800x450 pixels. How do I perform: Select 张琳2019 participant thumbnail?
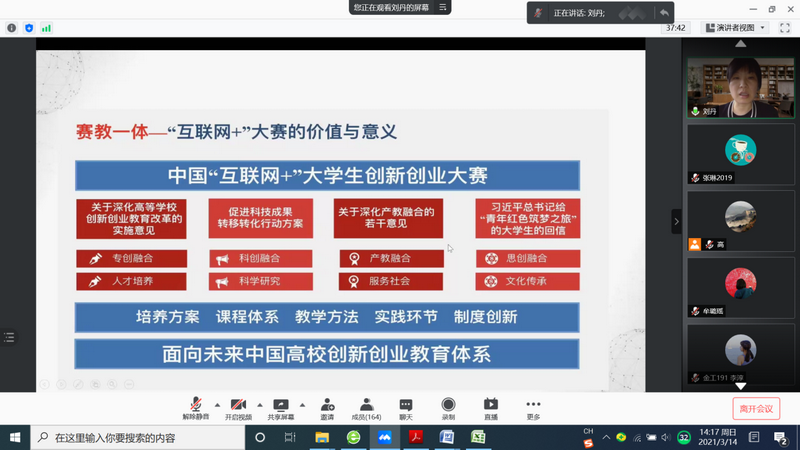[x=740, y=155]
